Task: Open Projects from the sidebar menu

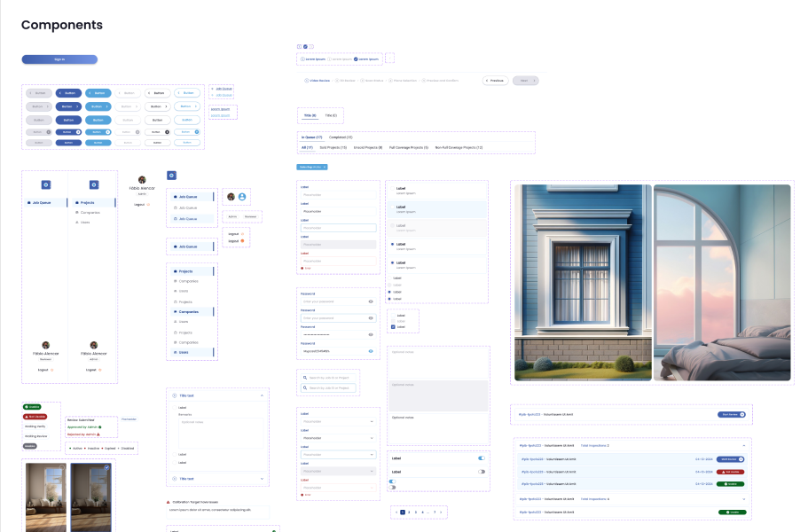Action: click(87, 202)
